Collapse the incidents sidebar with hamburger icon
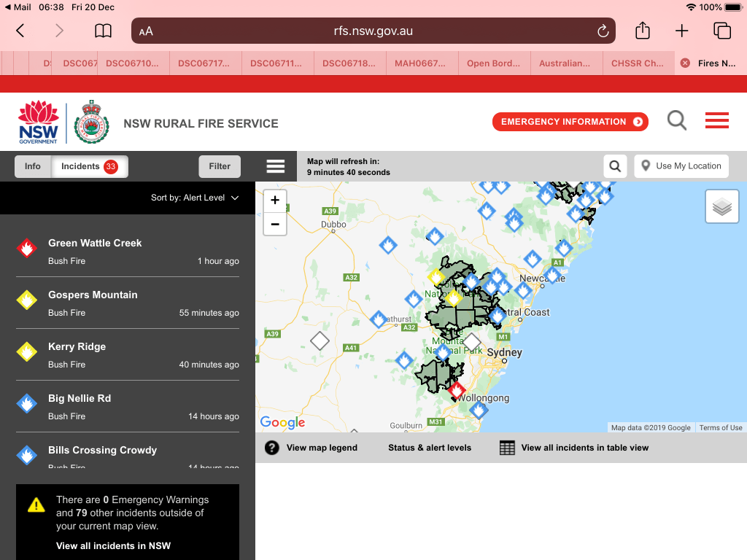 (x=276, y=166)
